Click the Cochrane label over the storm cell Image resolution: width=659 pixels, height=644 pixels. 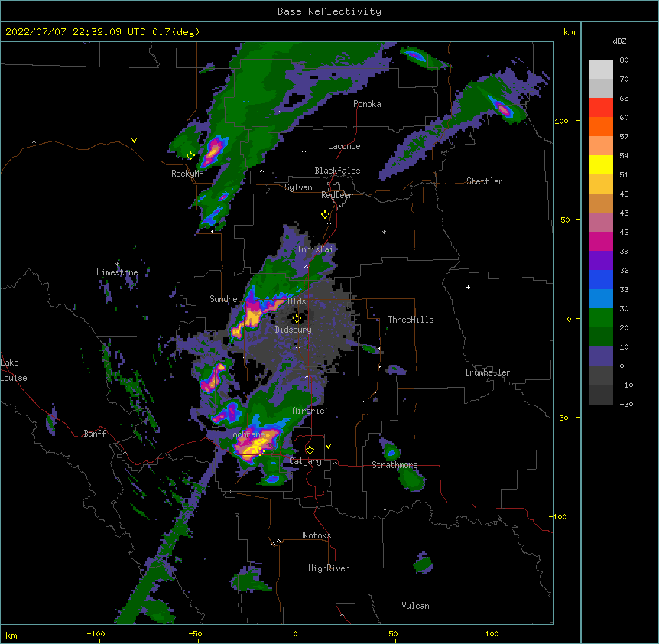point(246,434)
